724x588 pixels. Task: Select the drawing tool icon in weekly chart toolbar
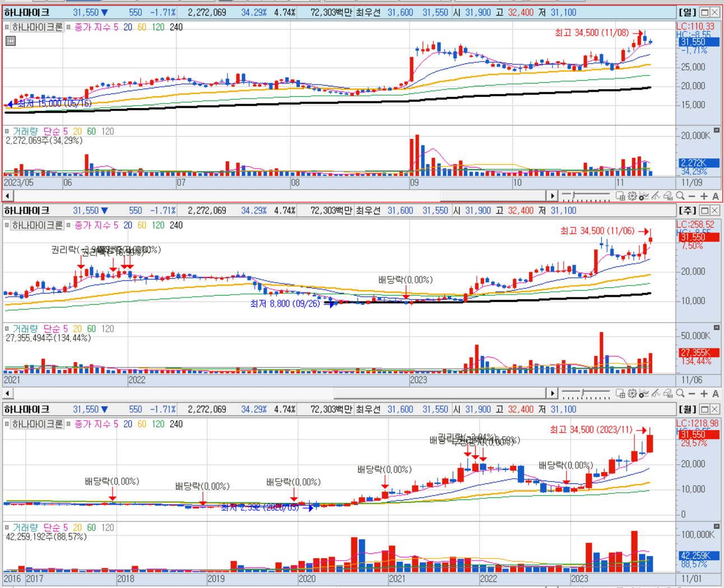[x=656, y=394]
